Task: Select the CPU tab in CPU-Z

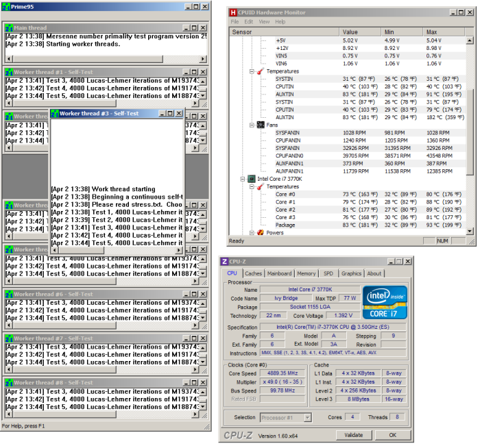Action: click(232, 273)
